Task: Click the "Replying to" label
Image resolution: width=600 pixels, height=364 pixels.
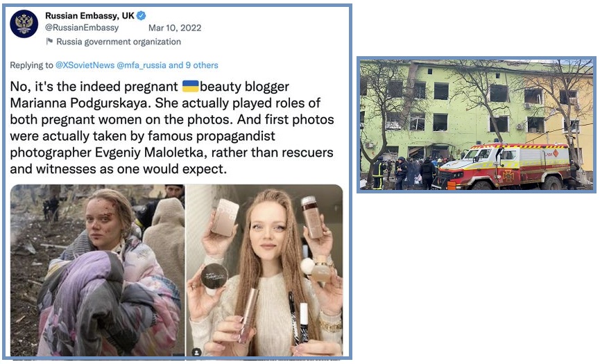Action: click(x=31, y=65)
